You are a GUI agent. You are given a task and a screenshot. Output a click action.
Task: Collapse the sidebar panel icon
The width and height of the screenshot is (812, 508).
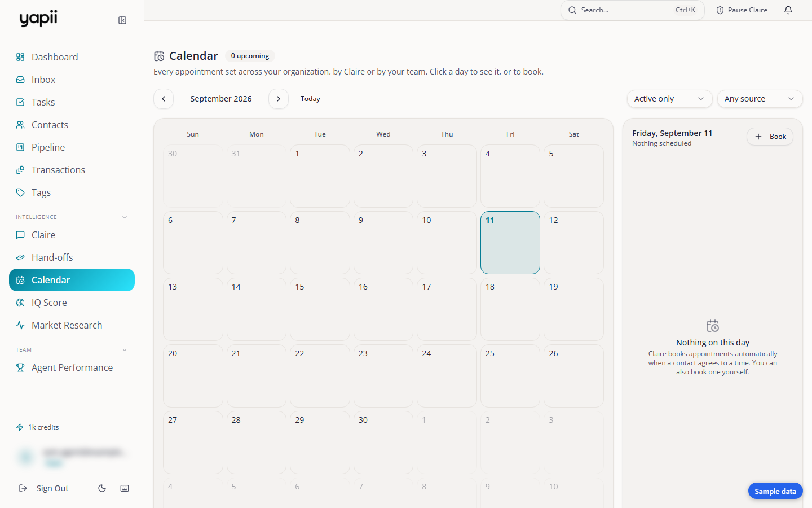[122, 20]
